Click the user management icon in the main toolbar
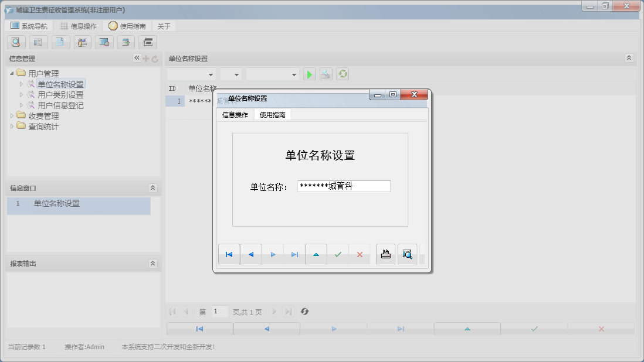This screenshot has height=362, width=644. pos(82,42)
